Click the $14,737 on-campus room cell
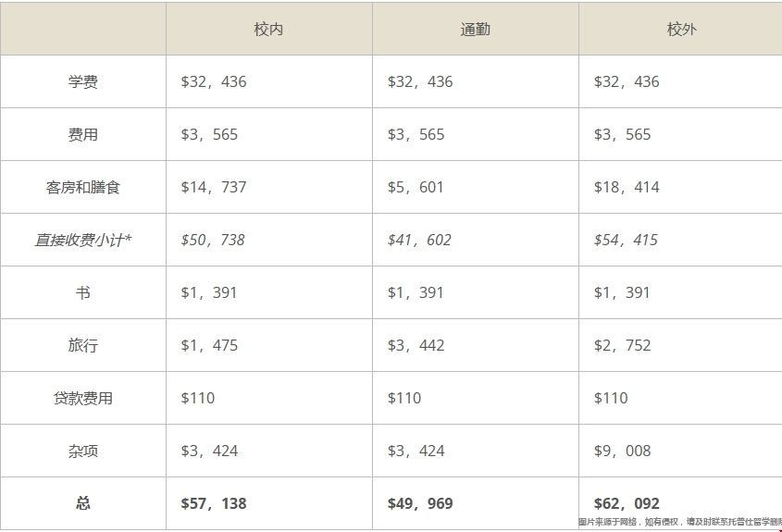The width and height of the screenshot is (782, 532). 214,188
